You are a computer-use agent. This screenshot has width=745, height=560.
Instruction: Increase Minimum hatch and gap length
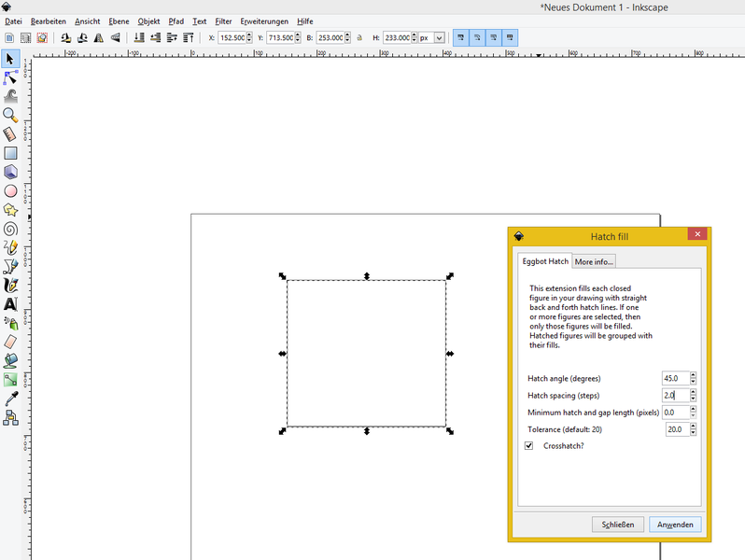point(694,409)
